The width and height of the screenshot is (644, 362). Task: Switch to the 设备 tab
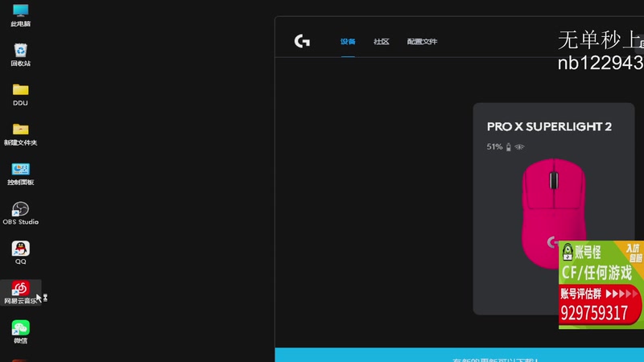click(x=348, y=42)
